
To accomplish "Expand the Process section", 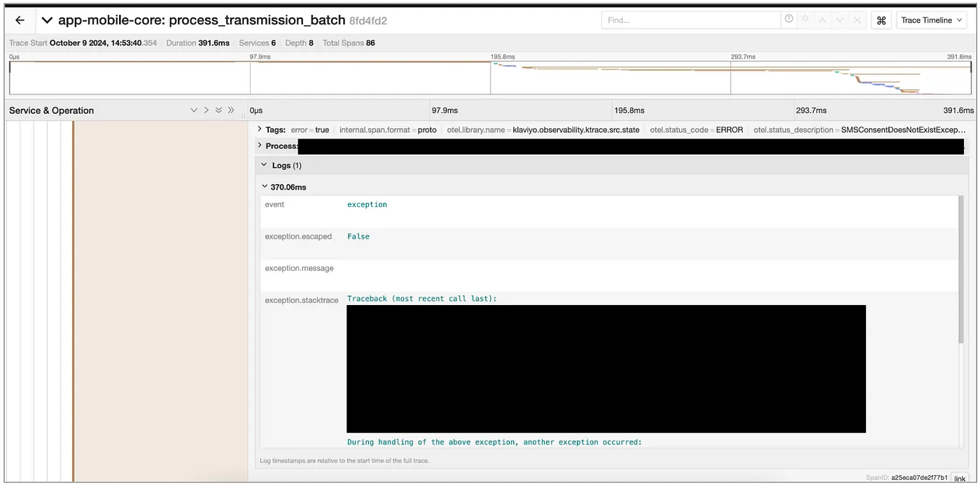I will click(x=260, y=146).
